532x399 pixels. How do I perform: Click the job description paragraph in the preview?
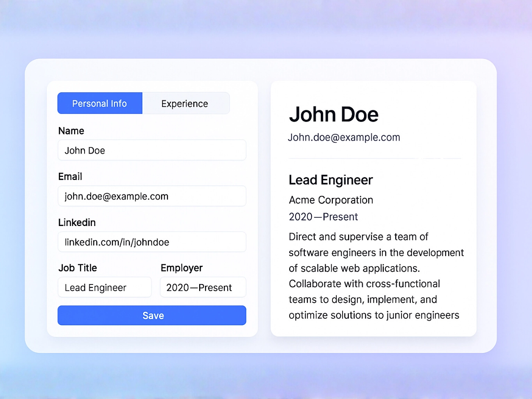tap(375, 276)
